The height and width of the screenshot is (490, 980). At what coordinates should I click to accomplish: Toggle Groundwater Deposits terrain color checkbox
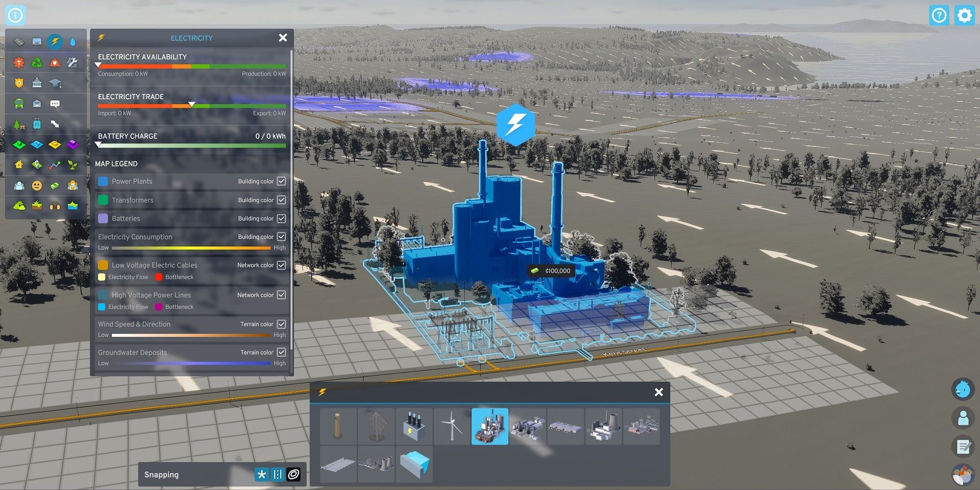281,352
